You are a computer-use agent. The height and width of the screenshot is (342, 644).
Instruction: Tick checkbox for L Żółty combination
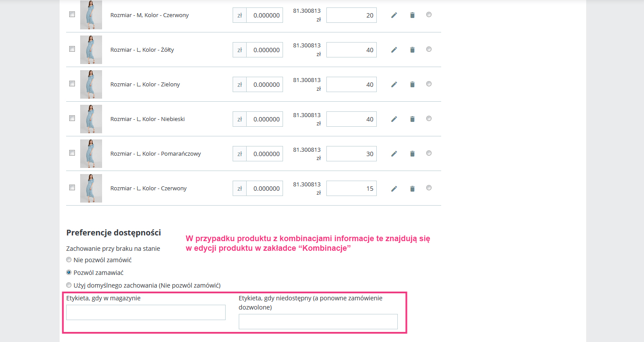click(x=72, y=49)
